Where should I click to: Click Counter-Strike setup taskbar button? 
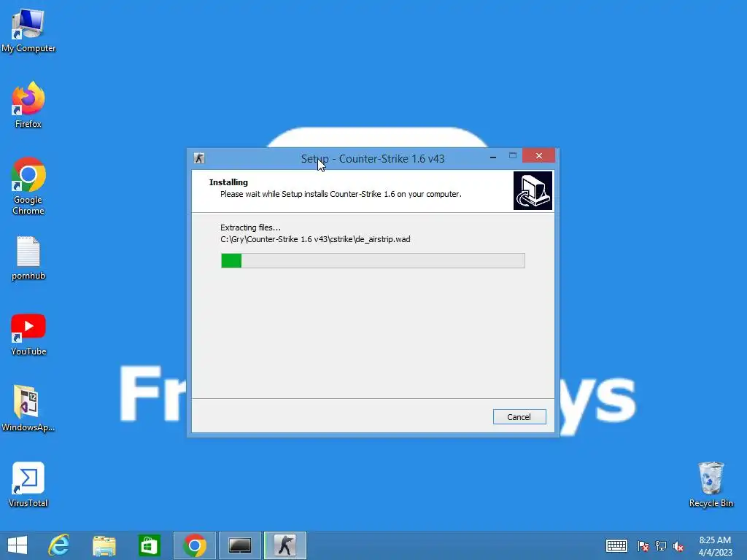pos(285,545)
